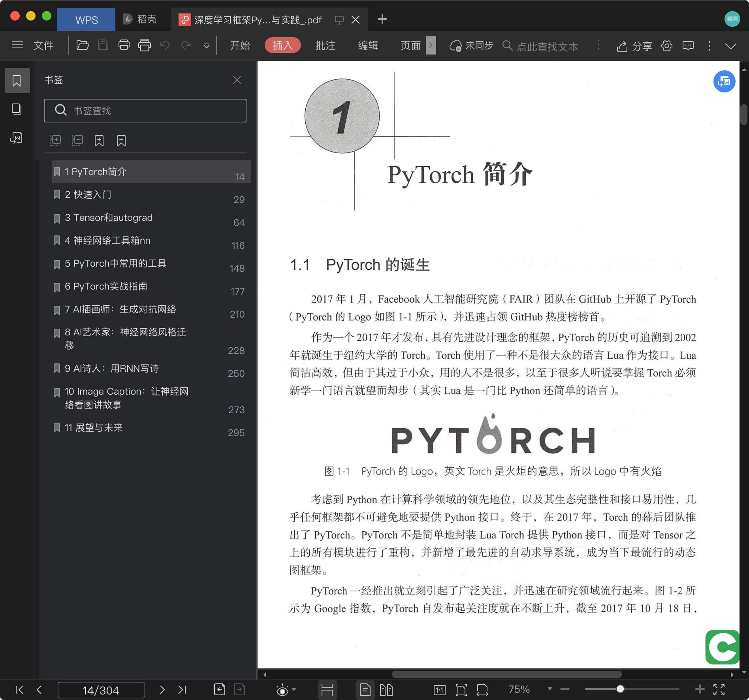Click the zoom out minus button

pyautogui.click(x=565, y=689)
